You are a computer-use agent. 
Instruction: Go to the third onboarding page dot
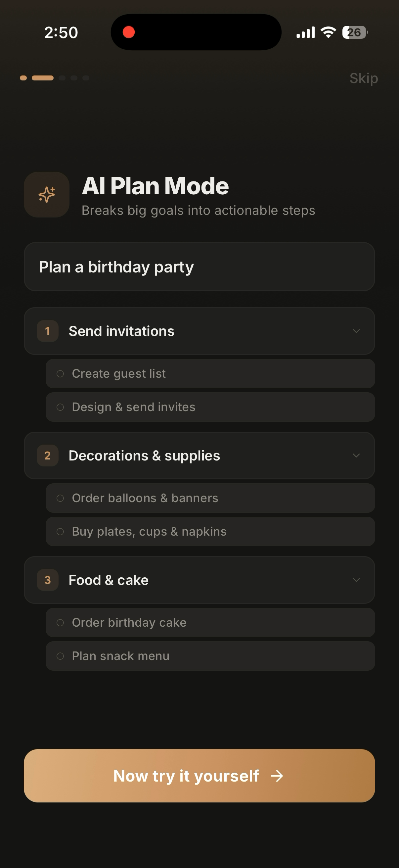click(62, 78)
